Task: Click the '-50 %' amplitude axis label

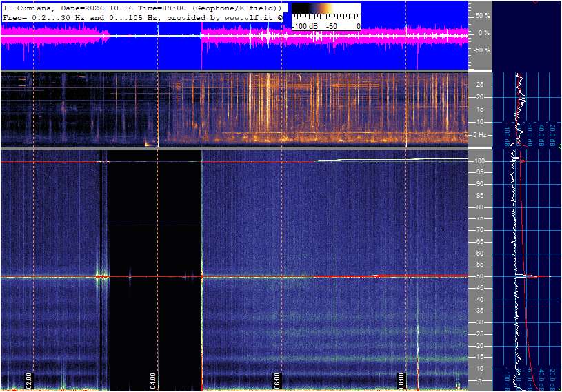Action: [482, 50]
